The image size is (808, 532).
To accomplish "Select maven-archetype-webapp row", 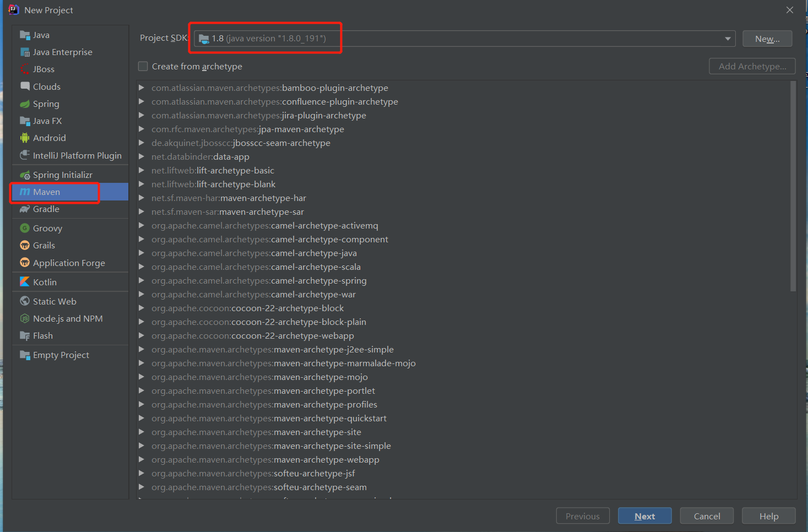I will click(x=463, y=459).
